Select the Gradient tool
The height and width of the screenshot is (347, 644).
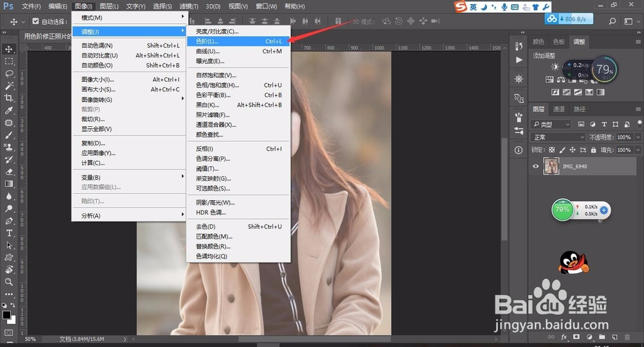[x=8, y=184]
